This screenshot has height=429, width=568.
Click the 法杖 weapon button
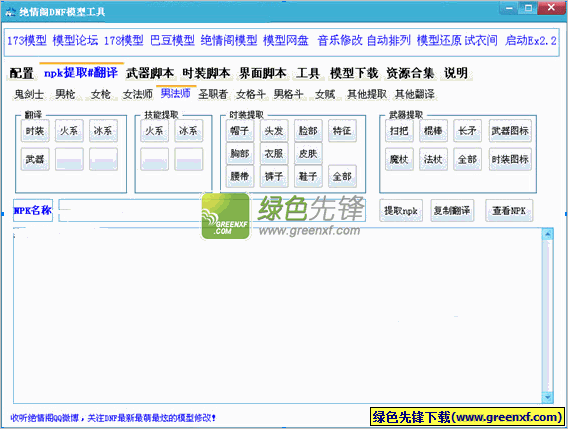click(433, 159)
